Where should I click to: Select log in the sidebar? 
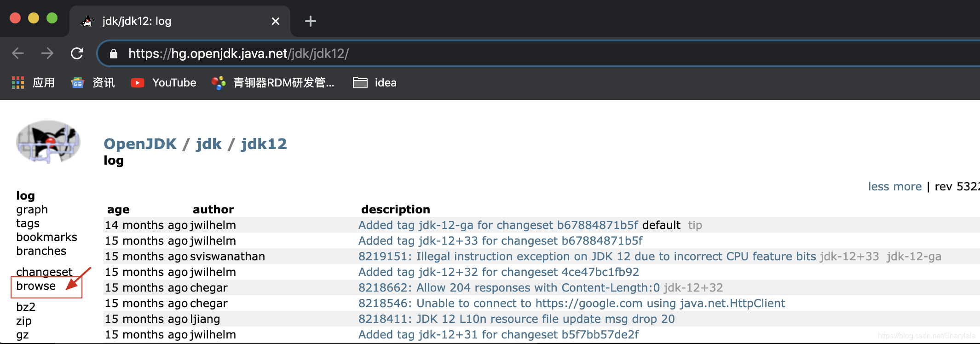(x=26, y=196)
